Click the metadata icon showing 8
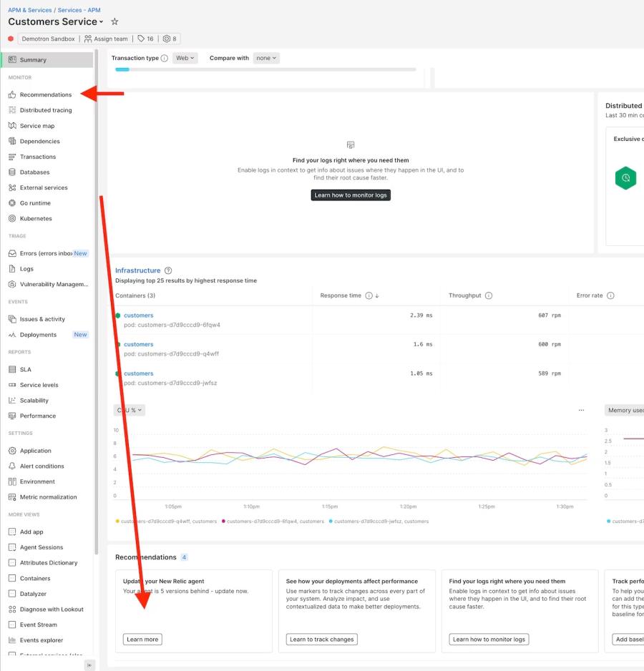644x671 pixels. pos(167,39)
